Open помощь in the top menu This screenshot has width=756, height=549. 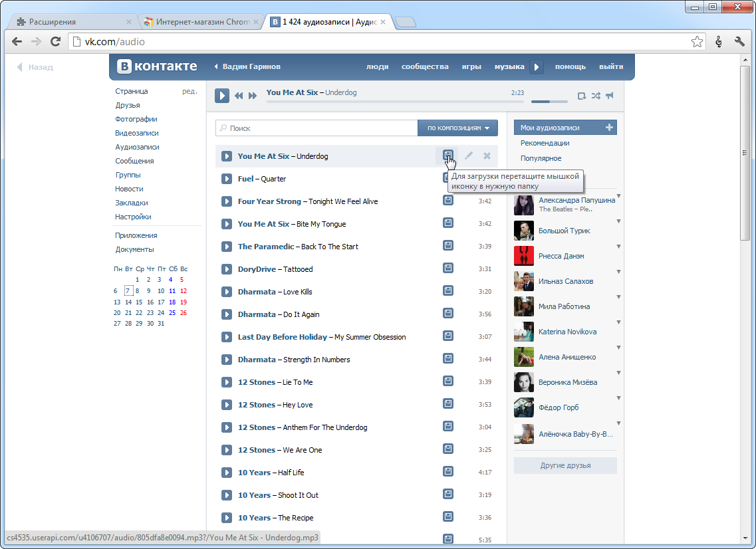click(x=570, y=67)
